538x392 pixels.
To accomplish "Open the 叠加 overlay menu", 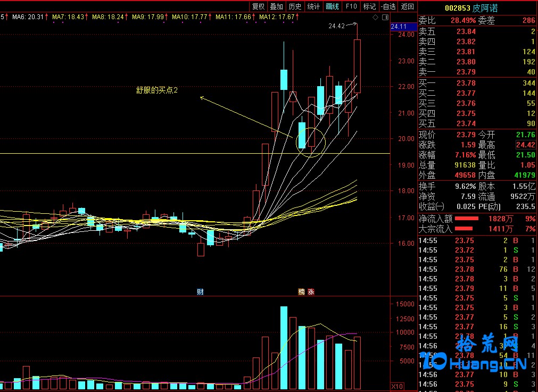I will point(277,6).
